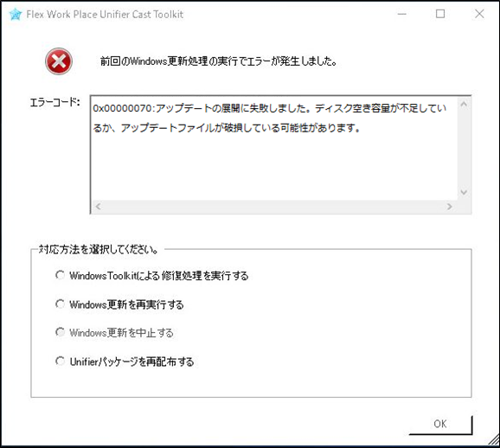Click inside the error code text box
Image resolution: width=500 pixels, height=448 pixels.
click(x=274, y=148)
